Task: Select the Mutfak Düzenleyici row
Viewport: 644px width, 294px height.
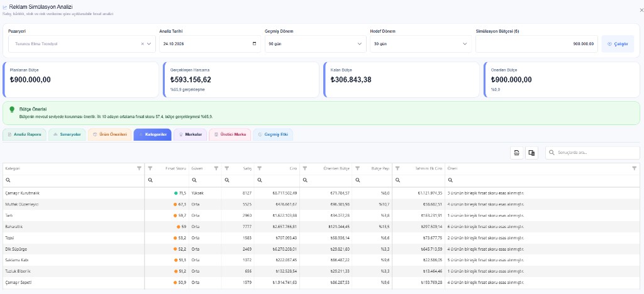Action: pos(321,204)
